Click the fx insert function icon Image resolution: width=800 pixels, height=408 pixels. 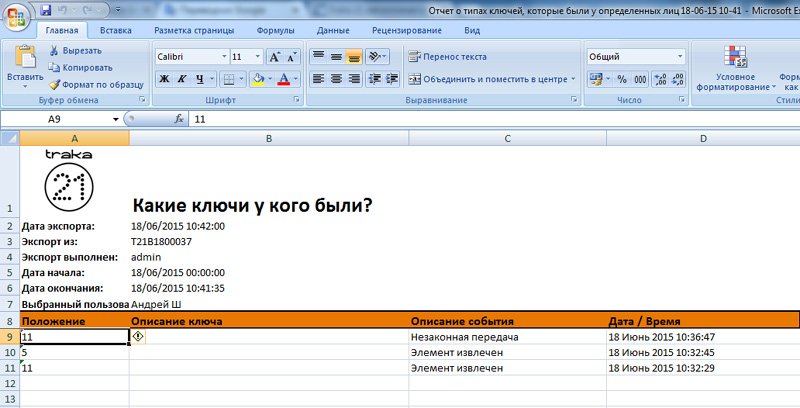[x=179, y=119]
